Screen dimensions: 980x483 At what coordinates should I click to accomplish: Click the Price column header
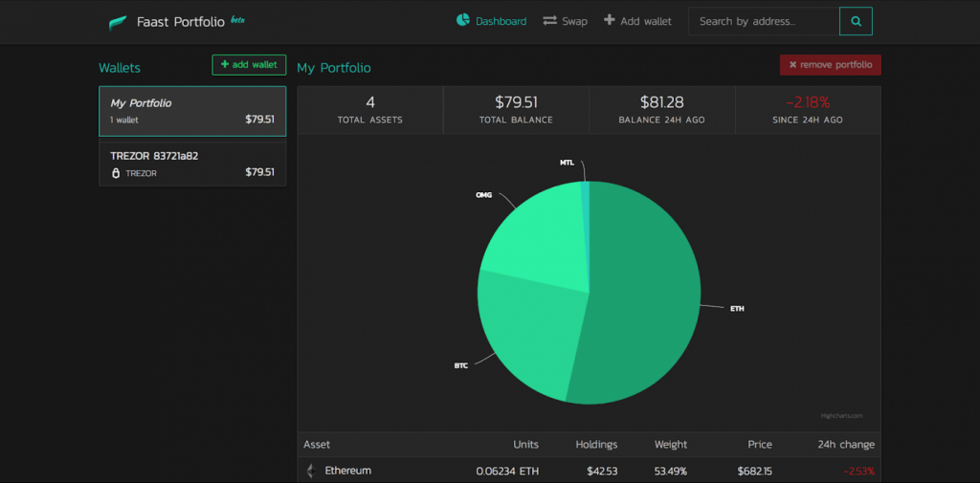(x=760, y=444)
